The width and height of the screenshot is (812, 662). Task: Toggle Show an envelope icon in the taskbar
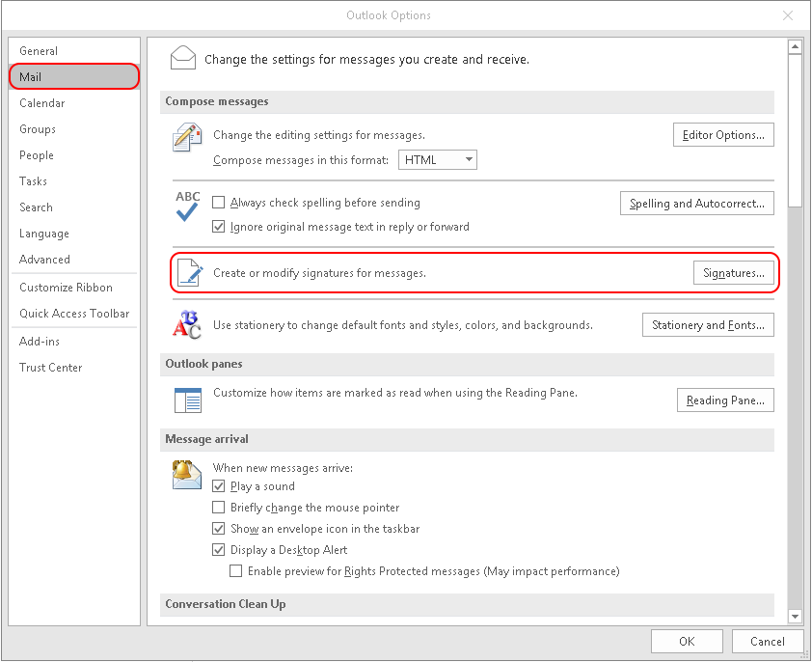(x=219, y=528)
